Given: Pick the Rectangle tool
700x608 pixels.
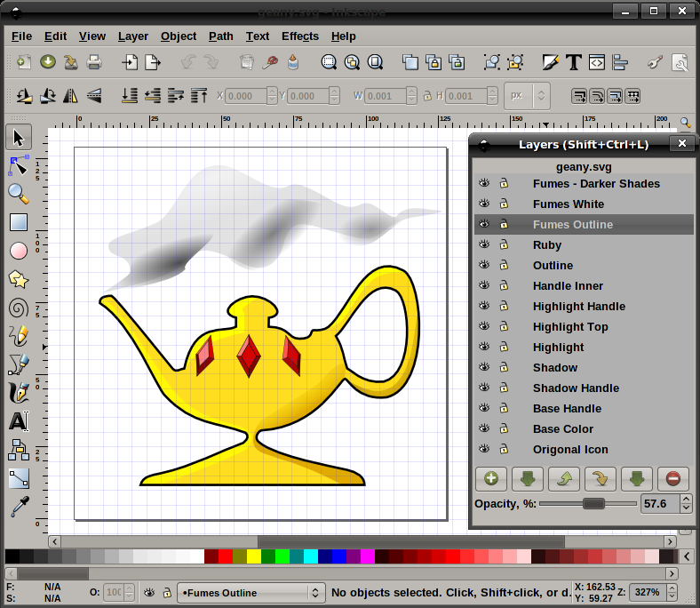Looking at the screenshot, I should pos(19,222).
